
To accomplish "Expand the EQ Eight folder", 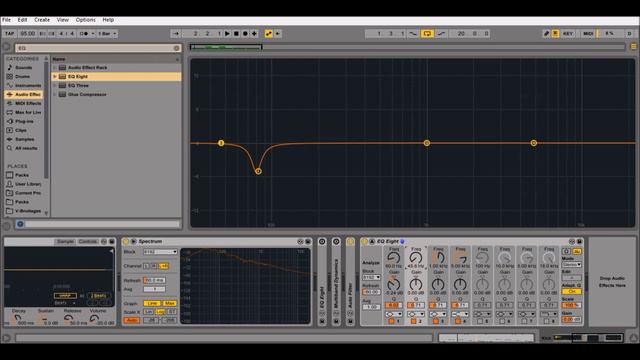I will [x=55, y=76].
